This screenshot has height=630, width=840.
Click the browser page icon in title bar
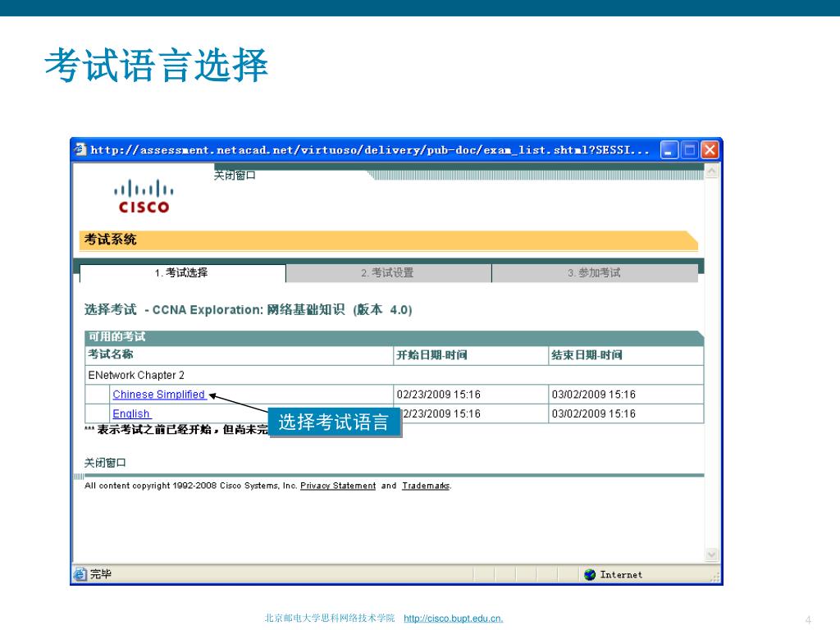(80, 149)
